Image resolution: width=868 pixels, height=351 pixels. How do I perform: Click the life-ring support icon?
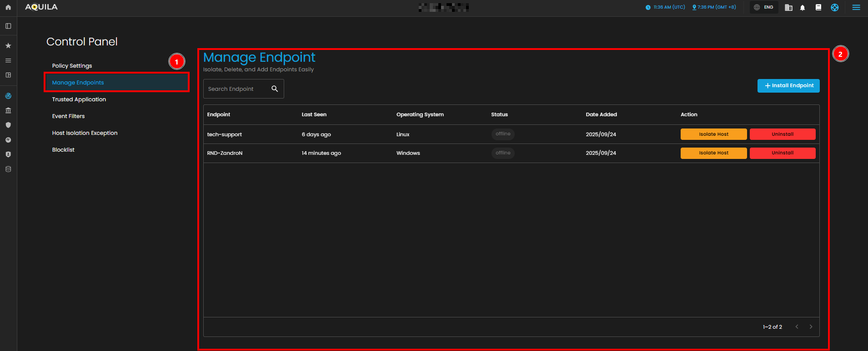click(834, 7)
